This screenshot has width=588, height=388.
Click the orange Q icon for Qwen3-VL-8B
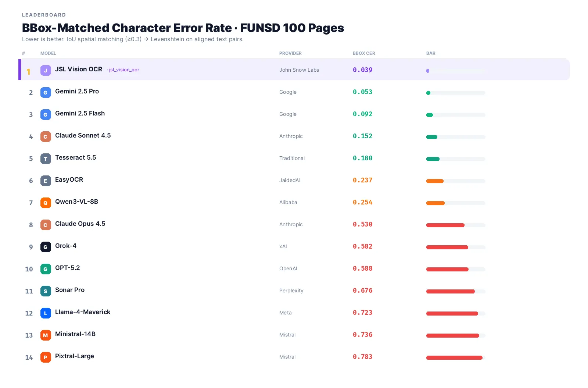pos(46,203)
